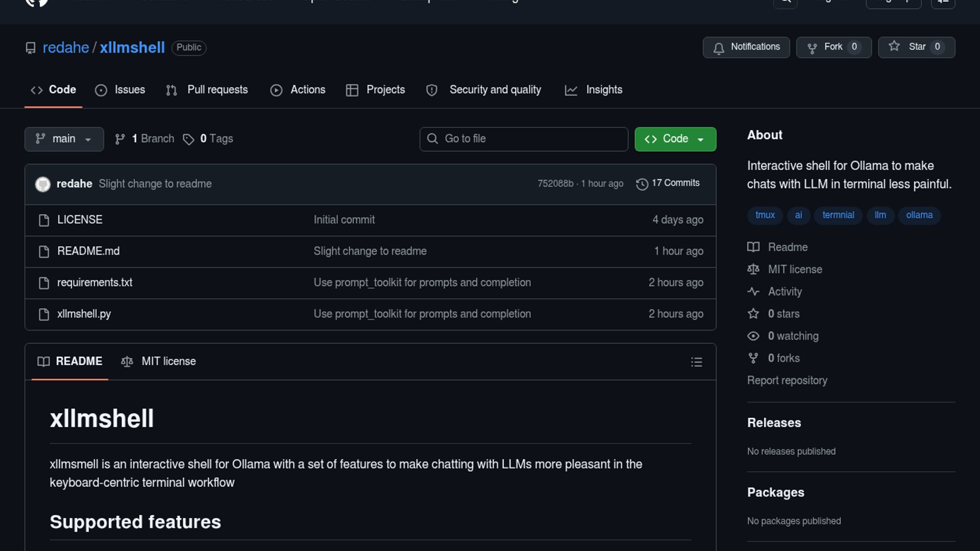Click the star icon on Star button

tap(894, 46)
